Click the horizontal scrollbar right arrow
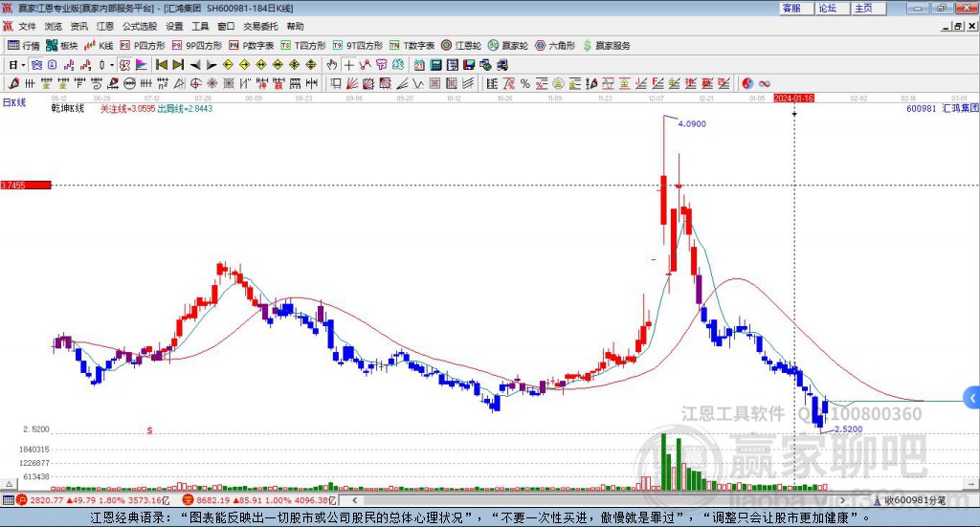 pos(842,500)
